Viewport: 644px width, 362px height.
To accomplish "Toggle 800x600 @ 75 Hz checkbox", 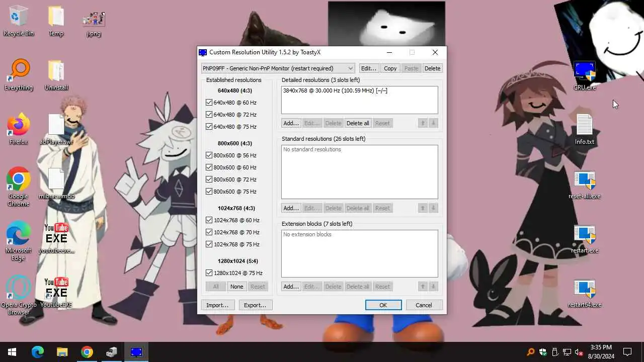I will (x=209, y=192).
